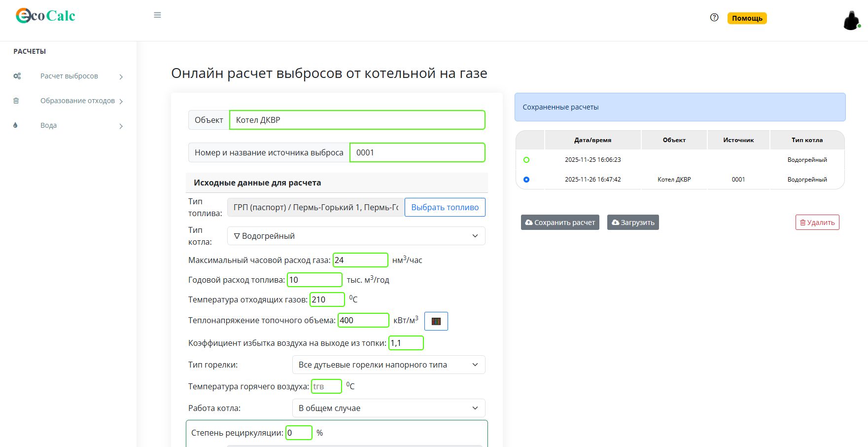
Task: Toggle sidebar with hamburger menu icon
Action: pos(157,15)
